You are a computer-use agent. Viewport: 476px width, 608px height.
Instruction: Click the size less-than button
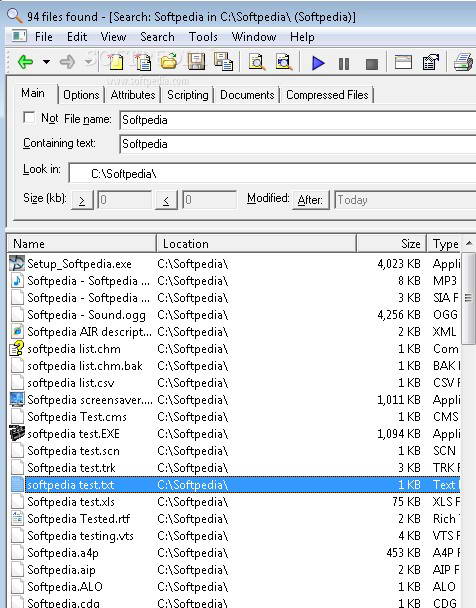pos(166,200)
